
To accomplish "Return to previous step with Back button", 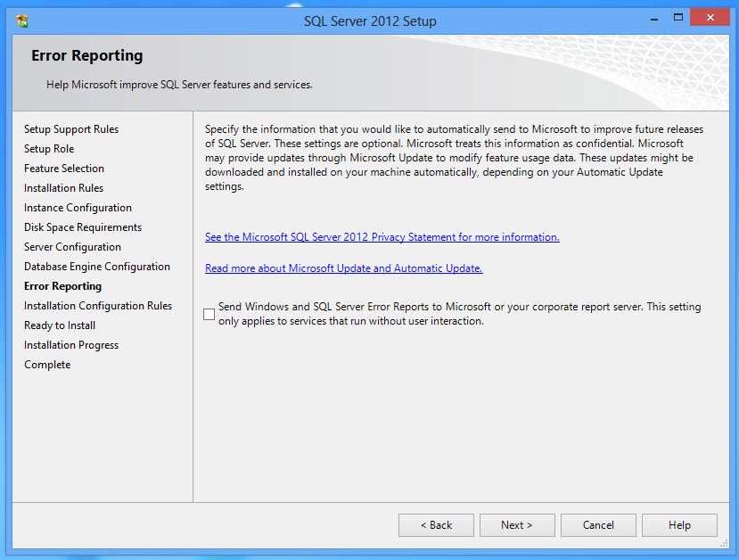I will coord(436,525).
